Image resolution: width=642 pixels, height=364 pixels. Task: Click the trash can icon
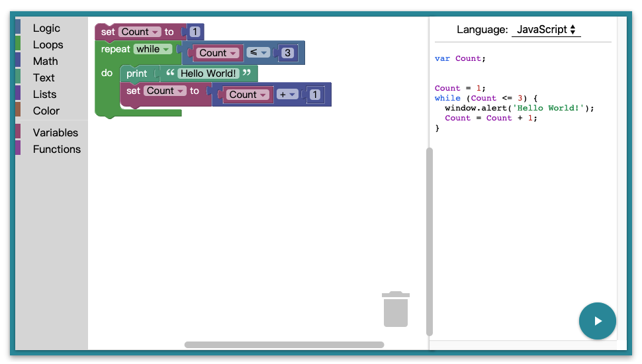396,309
